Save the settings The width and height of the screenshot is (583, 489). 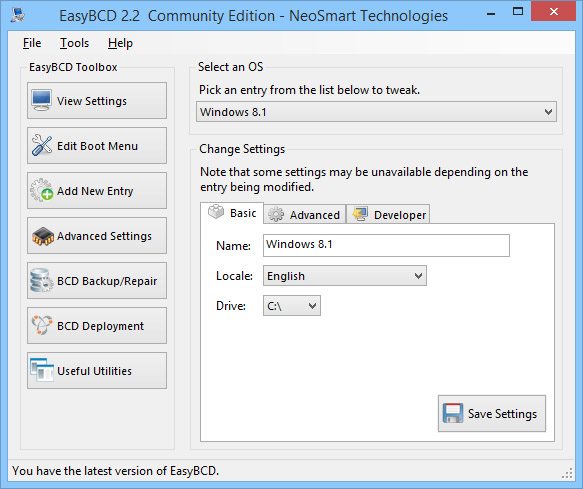[x=492, y=414]
